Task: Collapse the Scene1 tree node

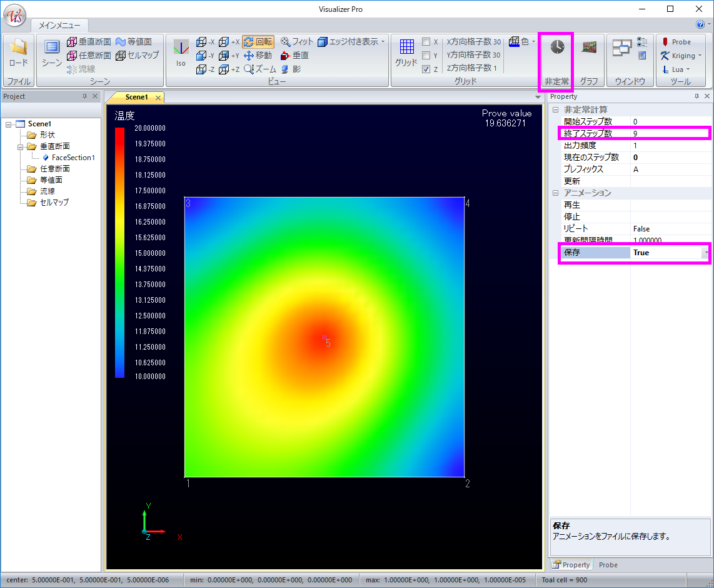Action: tap(9, 124)
